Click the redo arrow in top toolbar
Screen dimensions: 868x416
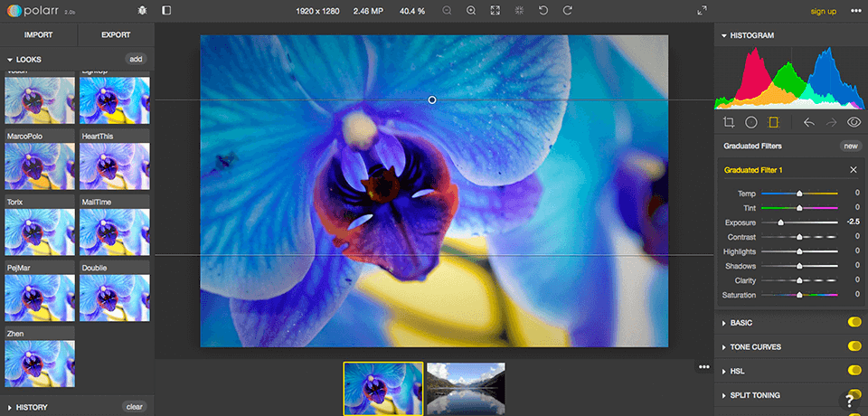point(567,11)
